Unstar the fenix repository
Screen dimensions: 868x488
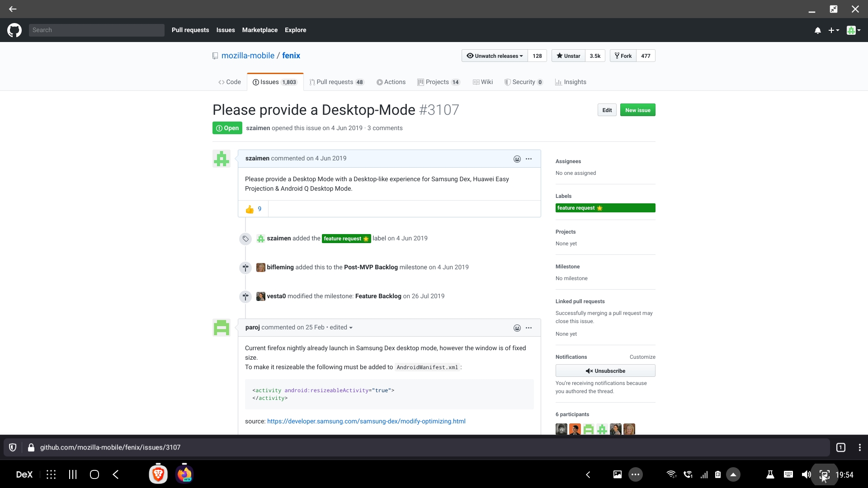568,56
